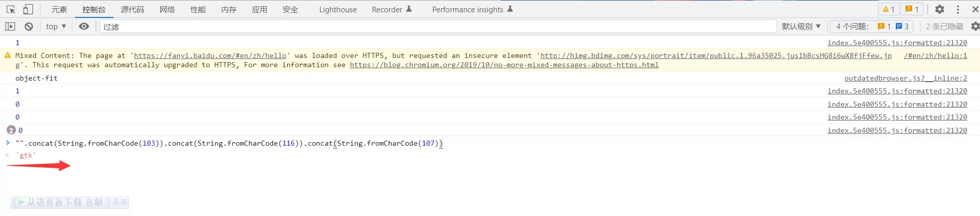Click the eye icon for live expression
This screenshot has width=980, height=216.
84,27
